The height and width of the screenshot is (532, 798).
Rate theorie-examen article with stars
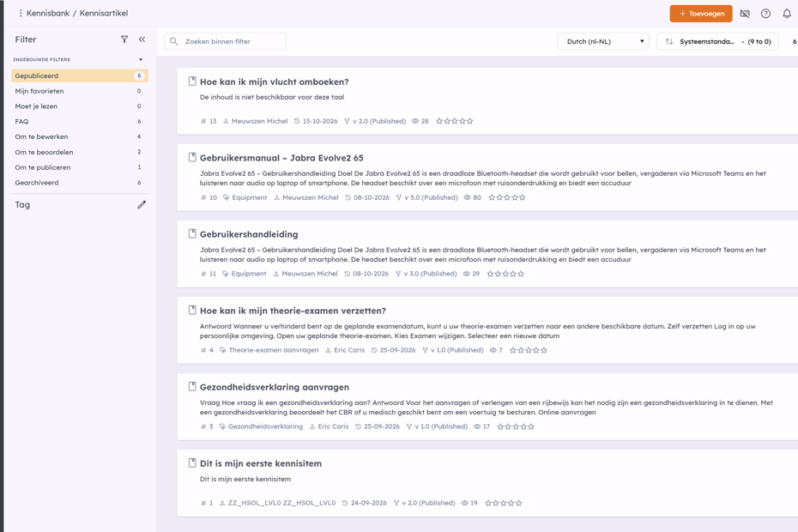click(x=529, y=350)
